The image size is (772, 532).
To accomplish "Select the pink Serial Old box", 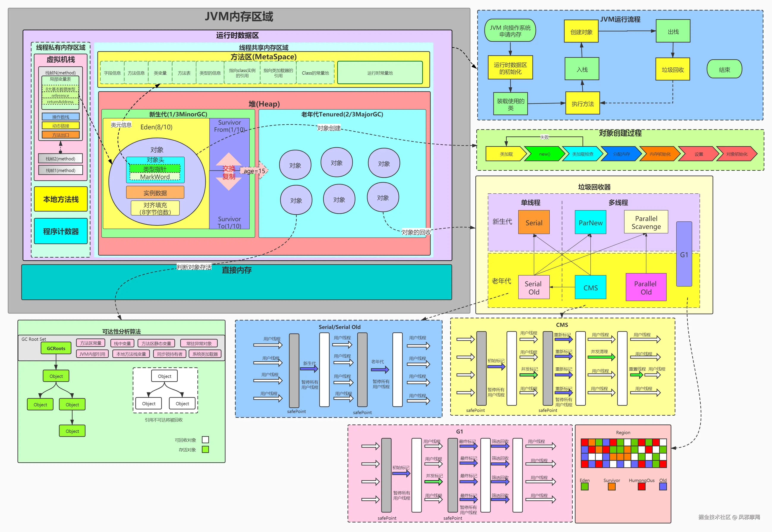I will [x=534, y=287].
